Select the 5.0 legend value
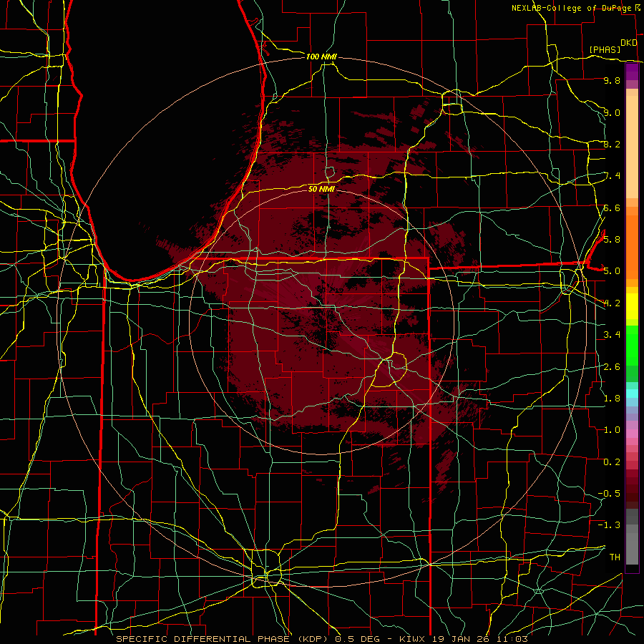Screen dimensions: 644x644 coord(612,271)
